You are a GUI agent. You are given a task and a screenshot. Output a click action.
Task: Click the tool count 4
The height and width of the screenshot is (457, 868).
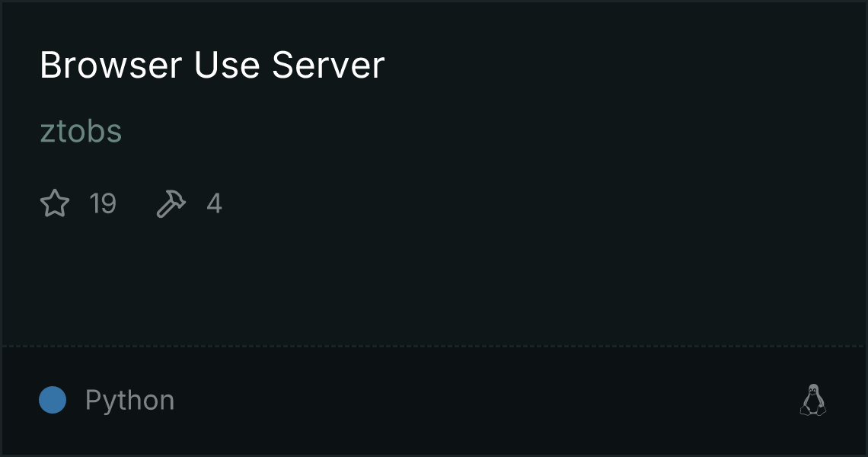coord(214,203)
